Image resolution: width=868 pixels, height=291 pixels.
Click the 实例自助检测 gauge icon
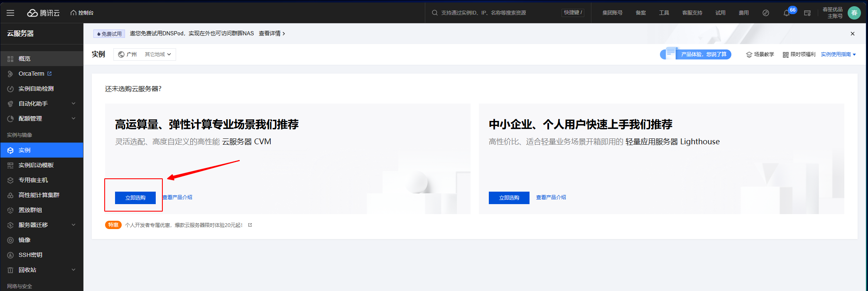pos(10,89)
